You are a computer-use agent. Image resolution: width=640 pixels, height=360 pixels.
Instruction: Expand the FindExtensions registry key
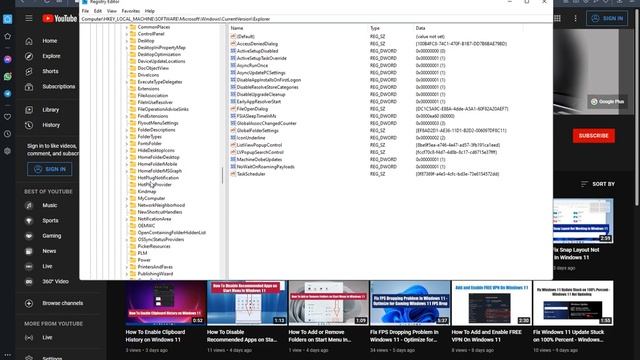coord(127,116)
